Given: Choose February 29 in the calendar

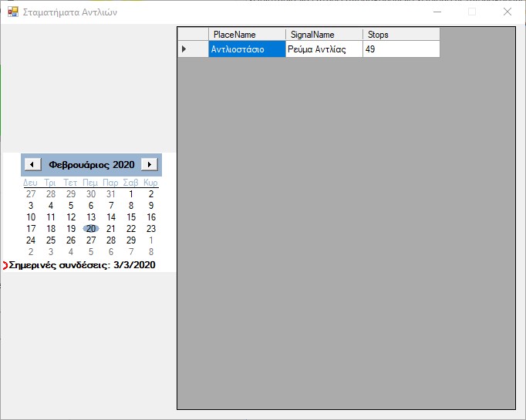Looking at the screenshot, I should coord(131,240).
